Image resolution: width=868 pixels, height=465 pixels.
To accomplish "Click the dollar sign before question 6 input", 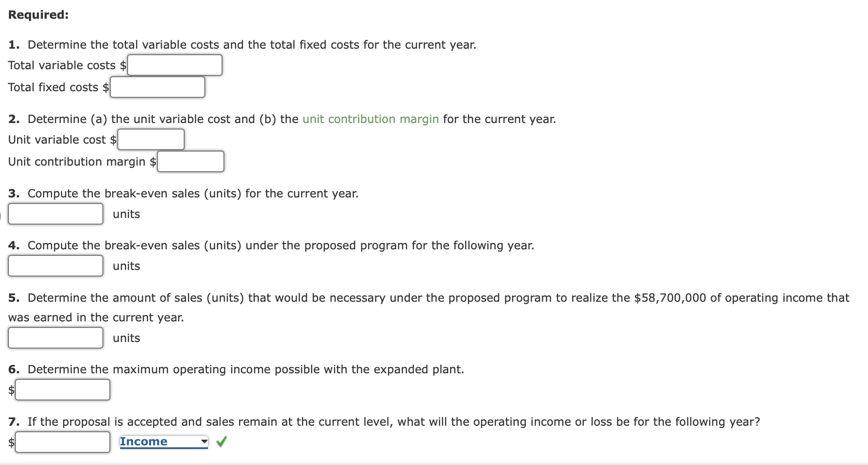I will tap(10, 390).
